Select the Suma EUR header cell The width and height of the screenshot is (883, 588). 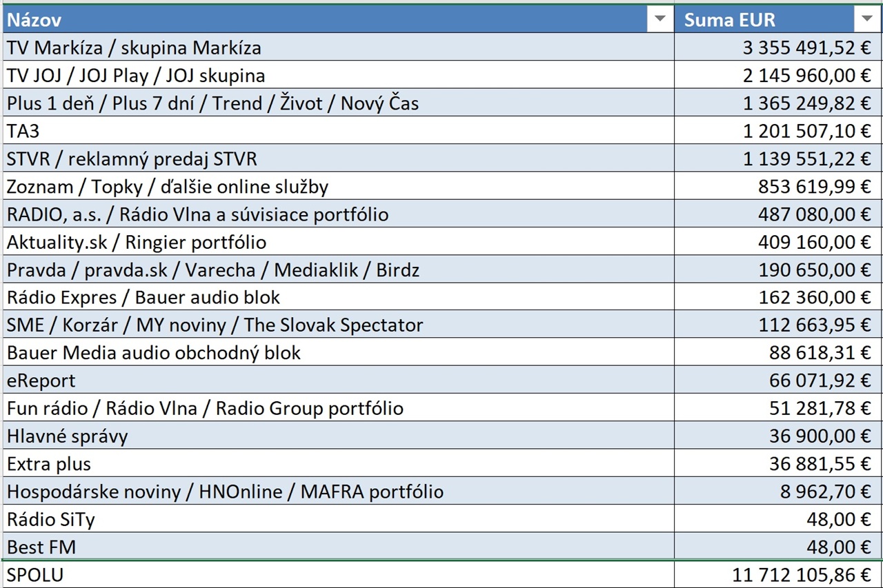tap(778, 19)
